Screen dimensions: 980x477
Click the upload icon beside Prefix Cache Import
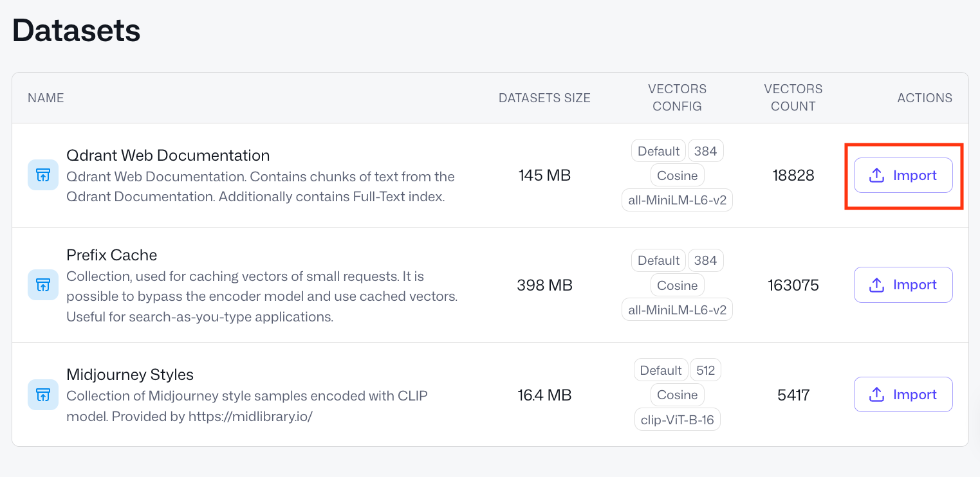tap(877, 285)
